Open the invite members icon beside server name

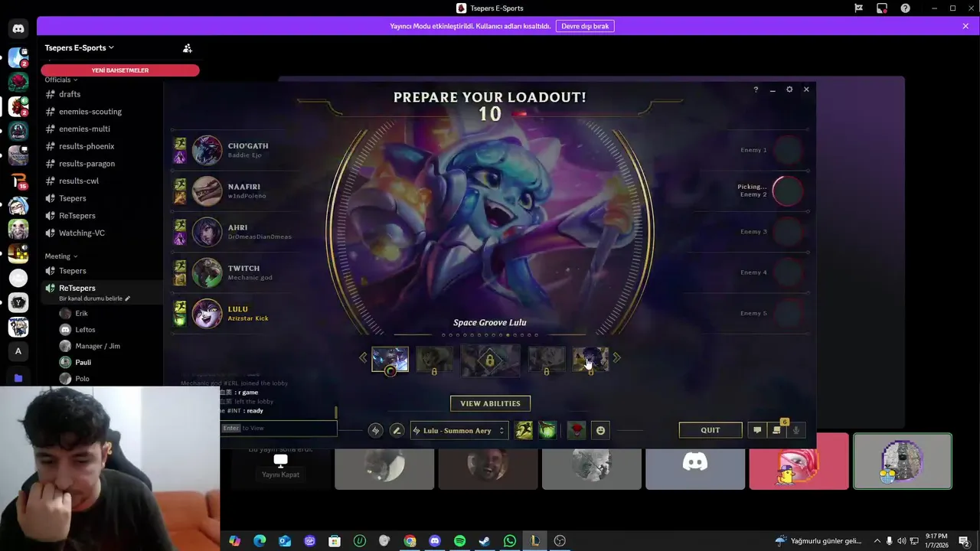point(187,47)
